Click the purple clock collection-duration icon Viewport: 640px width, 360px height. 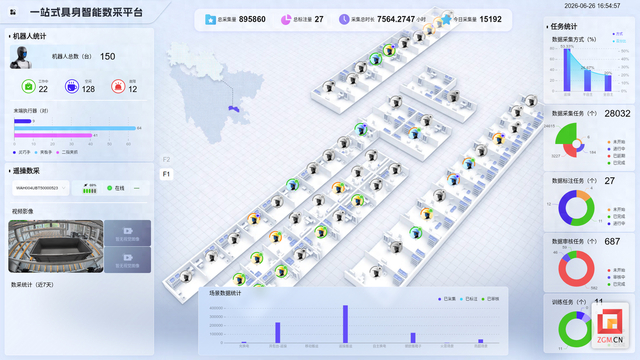click(344, 19)
